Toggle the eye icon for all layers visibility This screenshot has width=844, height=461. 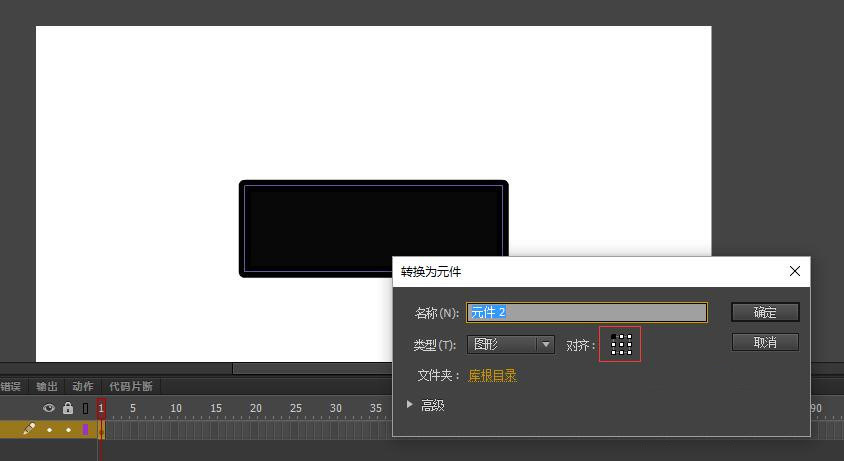[x=48, y=408]
